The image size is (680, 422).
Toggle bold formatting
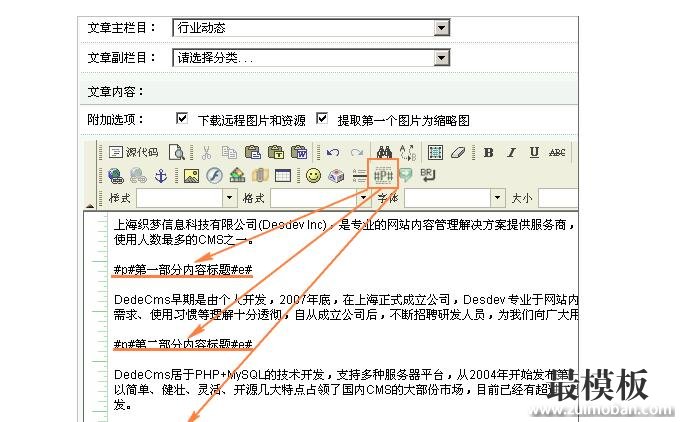(489, 152)
